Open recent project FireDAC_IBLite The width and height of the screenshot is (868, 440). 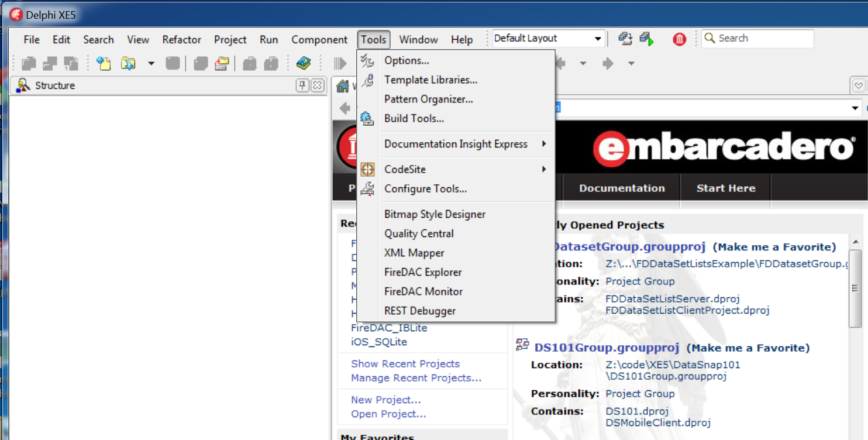pos(389,328)
